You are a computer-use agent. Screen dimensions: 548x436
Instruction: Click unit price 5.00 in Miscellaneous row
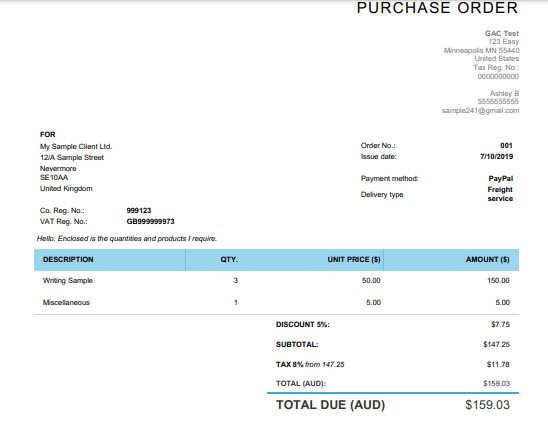373,303
